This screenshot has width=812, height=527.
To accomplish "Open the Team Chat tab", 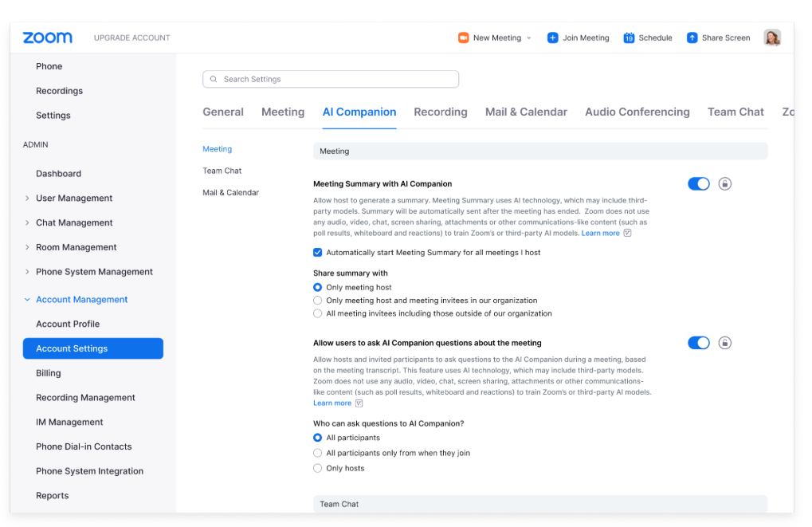I will point(736,112).
